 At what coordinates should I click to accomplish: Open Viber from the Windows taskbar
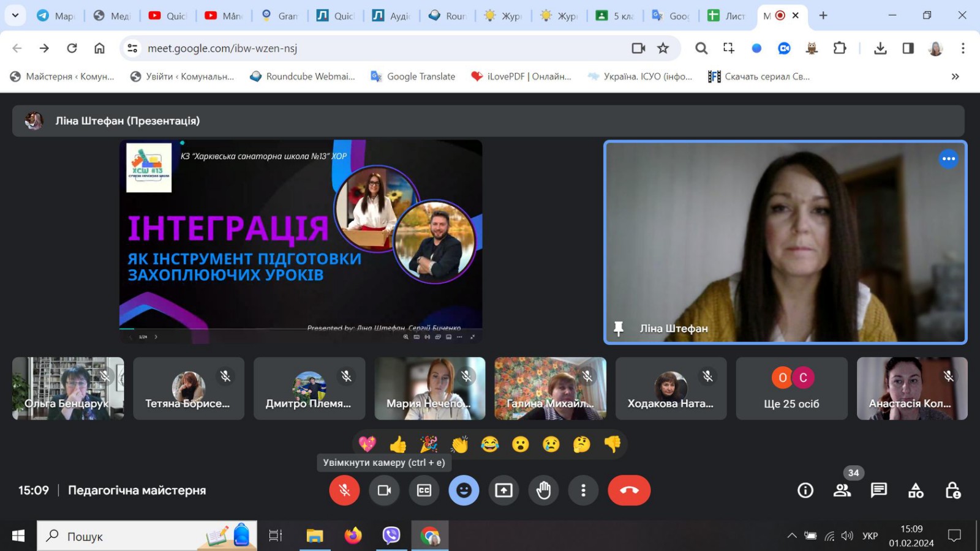coord(391,536)
